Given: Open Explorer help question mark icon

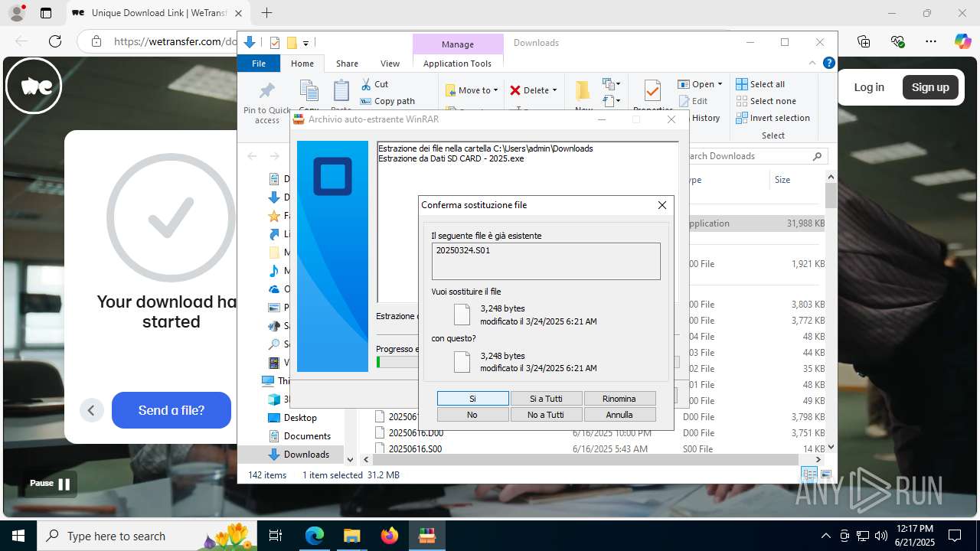Looking at the screenshot, I should [828, 64].
